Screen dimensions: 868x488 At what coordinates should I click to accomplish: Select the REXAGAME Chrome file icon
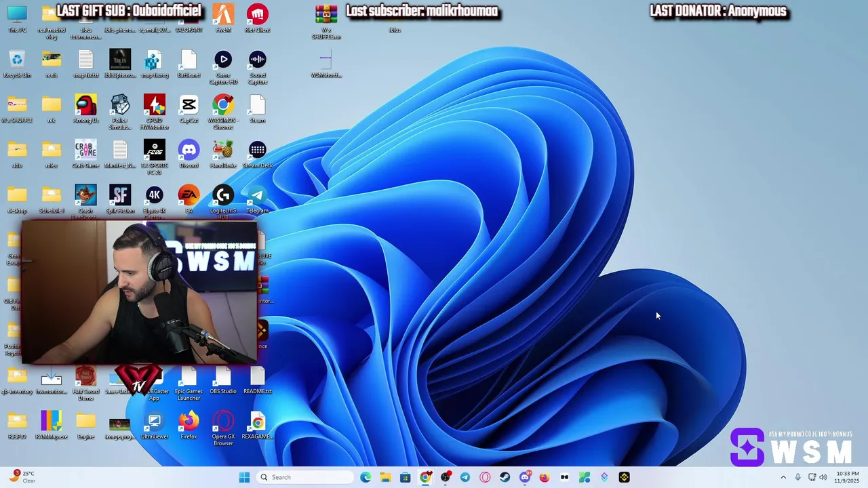tap(257, 425)
